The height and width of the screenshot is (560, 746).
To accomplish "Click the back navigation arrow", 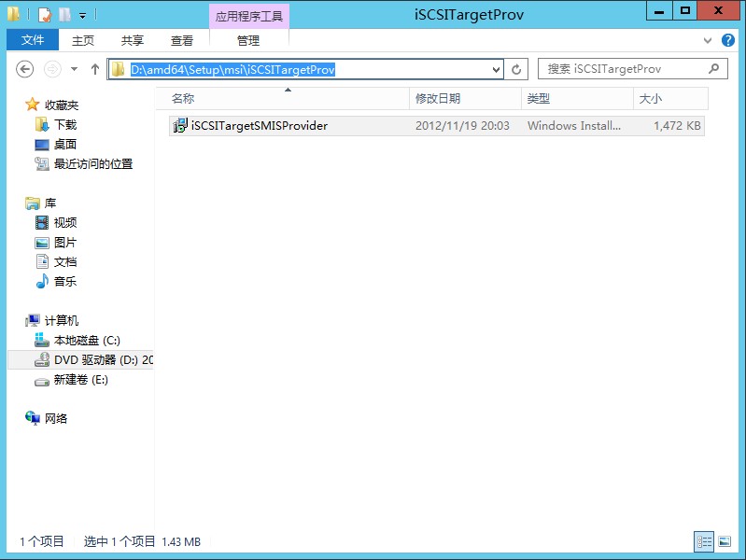I will click(x=24, y=69).
